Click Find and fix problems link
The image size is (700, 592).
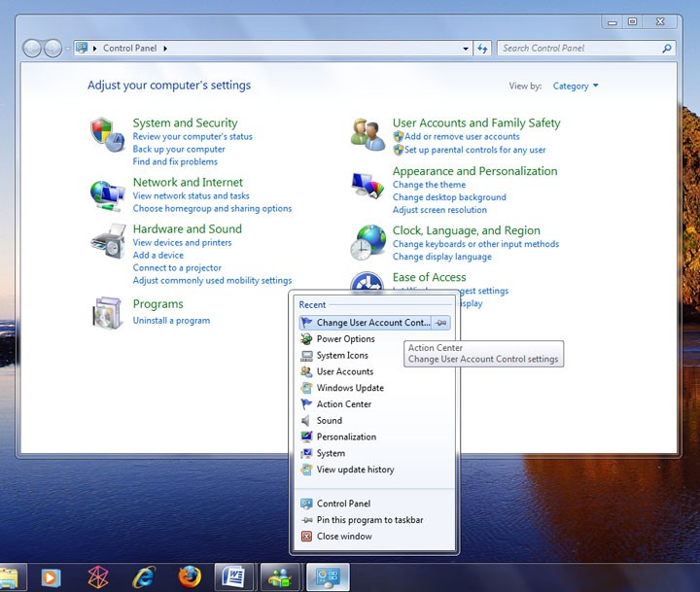click(175, 161)
